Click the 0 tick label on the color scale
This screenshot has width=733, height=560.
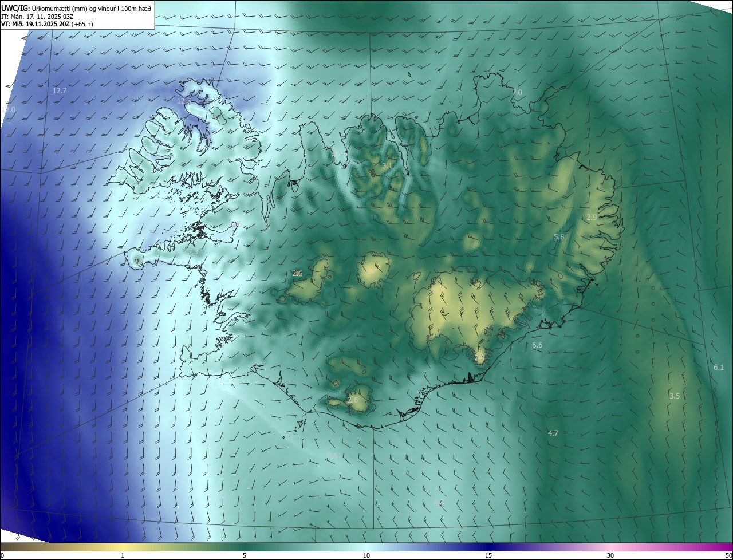pyautogui.click(x=2, y=555)
